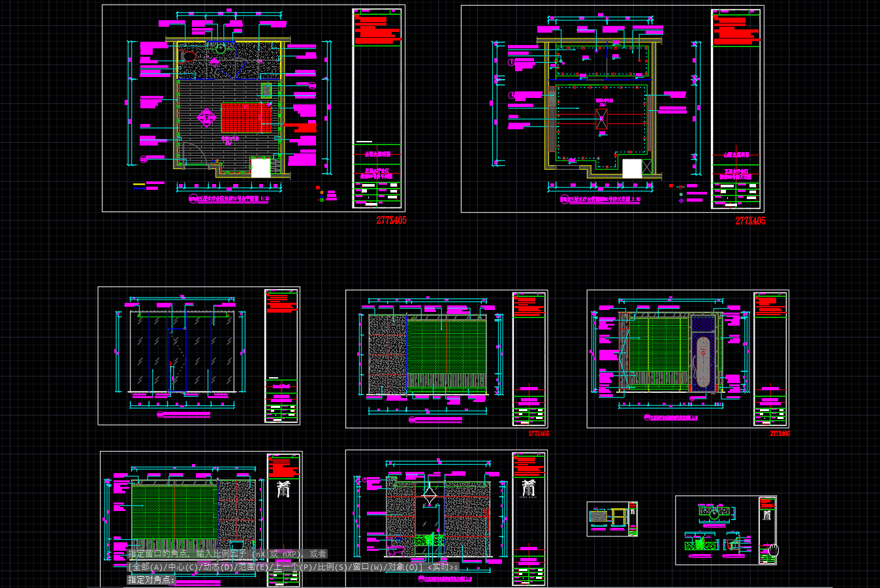Pick the smallest detail sheet with yellow frame
This screenshot has width=880, height=588.
tap(612, 519)
